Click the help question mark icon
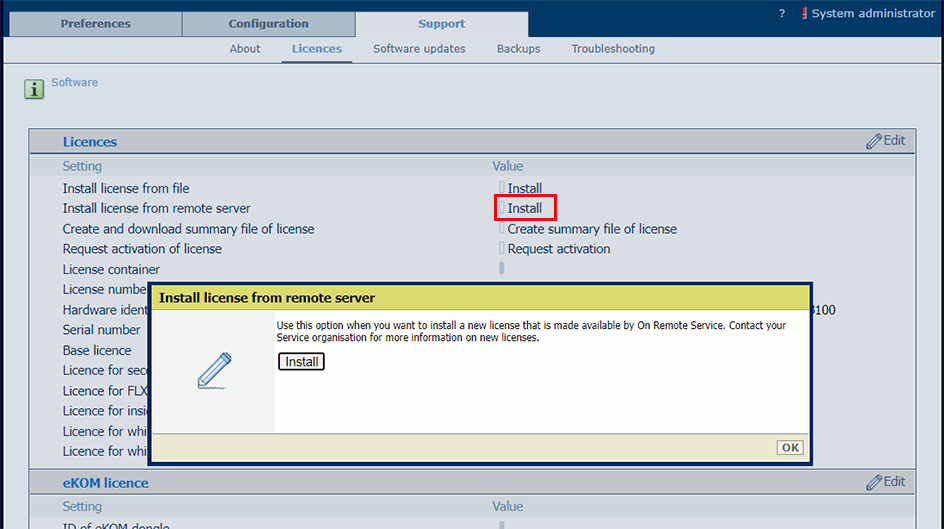This screenshot has width=944, height=529. click(x=782, y=13)
